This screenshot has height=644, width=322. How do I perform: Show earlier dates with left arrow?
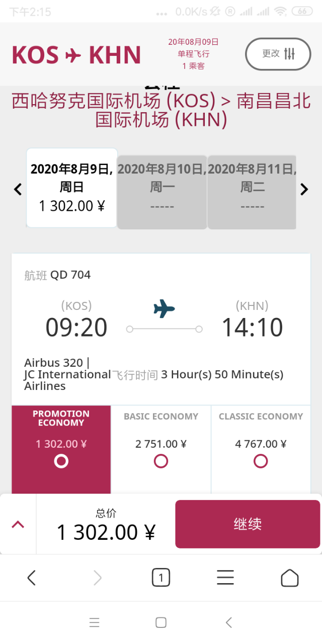click(18, 189)
